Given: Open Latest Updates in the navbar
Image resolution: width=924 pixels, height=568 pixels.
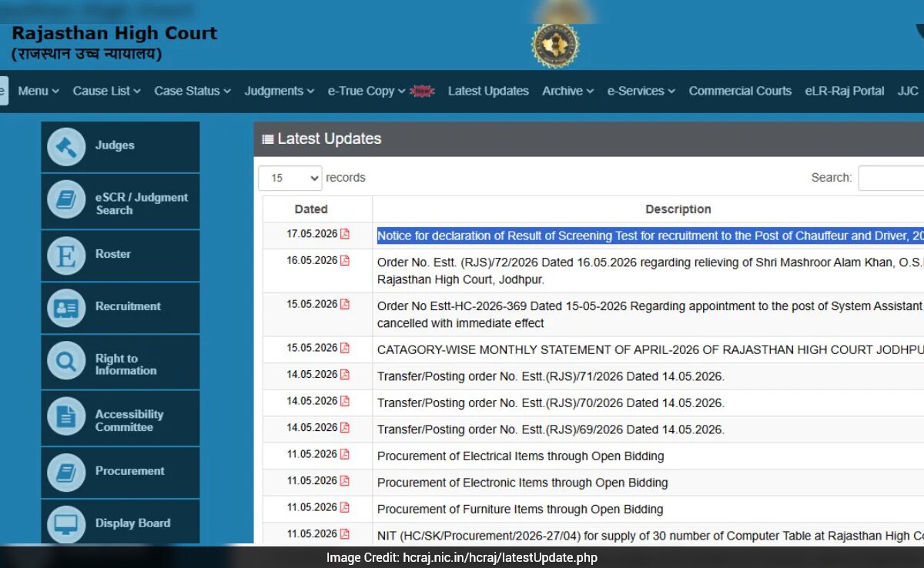Looking at the screenshot, I should click(x=488, y=91).
